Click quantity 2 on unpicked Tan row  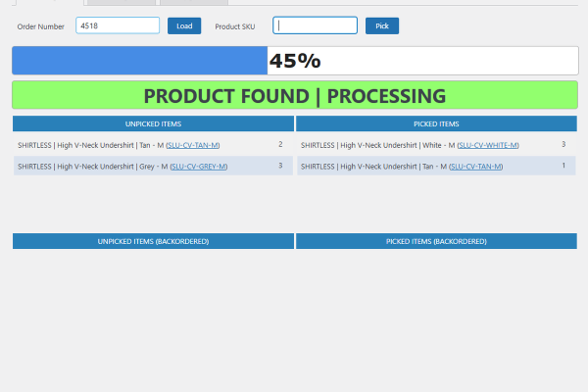(x=280, y=144)
